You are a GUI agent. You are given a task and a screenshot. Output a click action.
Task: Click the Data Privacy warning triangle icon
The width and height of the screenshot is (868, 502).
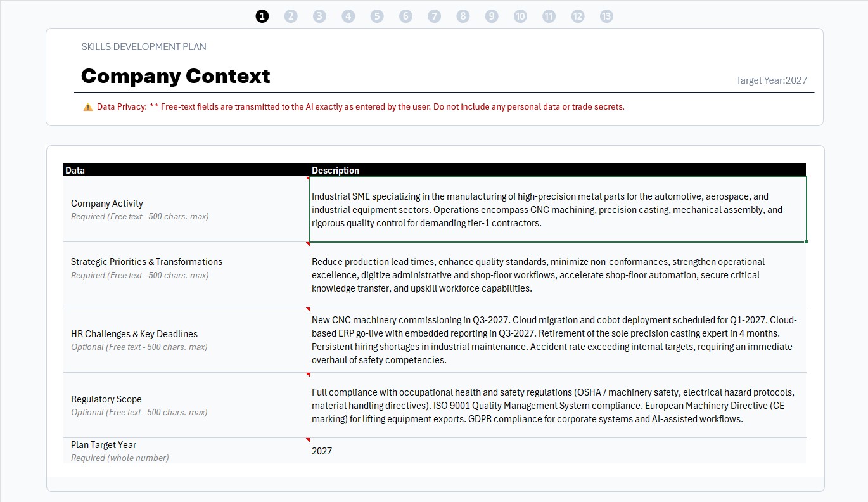(x=87, y=107)
